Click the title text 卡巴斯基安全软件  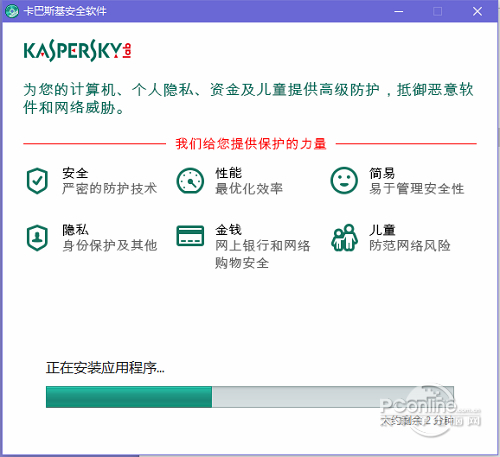(x=65, y=11)
